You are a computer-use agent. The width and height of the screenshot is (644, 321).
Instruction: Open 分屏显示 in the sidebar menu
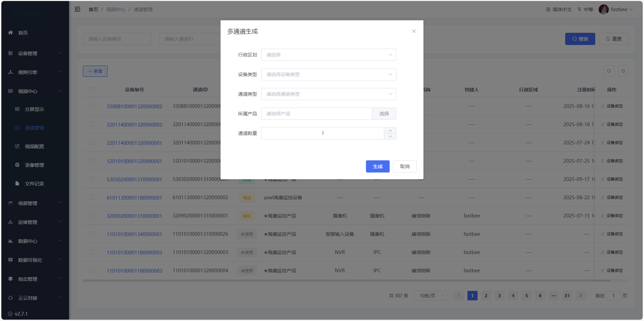coord(34,109)
